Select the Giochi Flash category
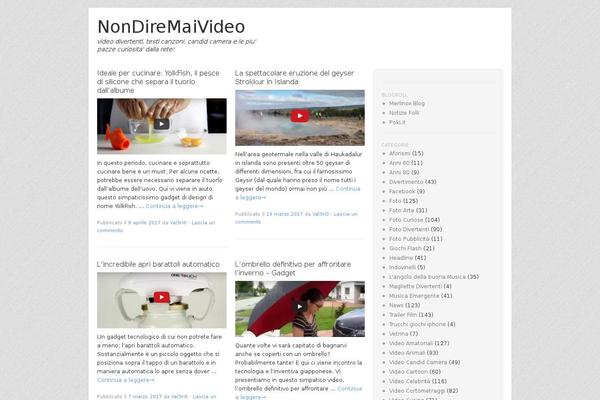This screenshot has height=400, width=600. pos(405,248)
